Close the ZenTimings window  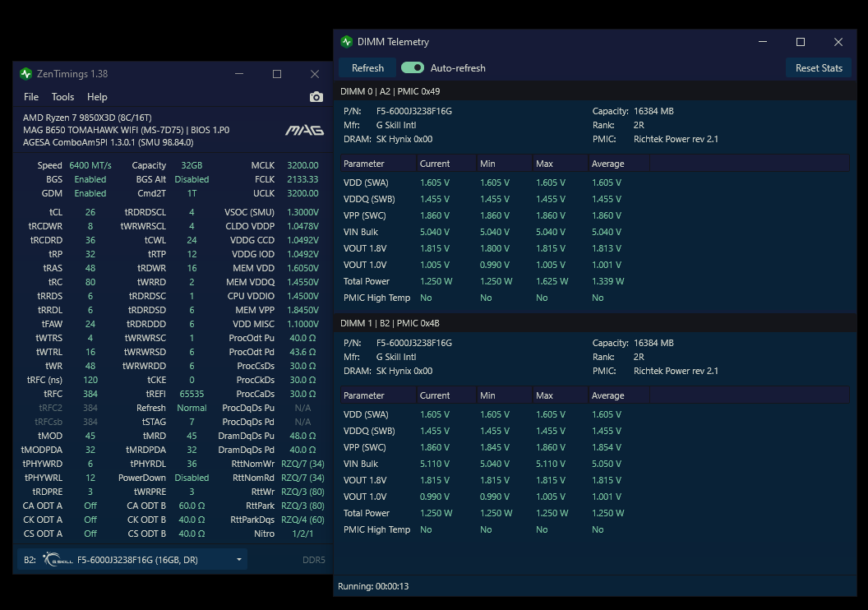click(315, 74)
